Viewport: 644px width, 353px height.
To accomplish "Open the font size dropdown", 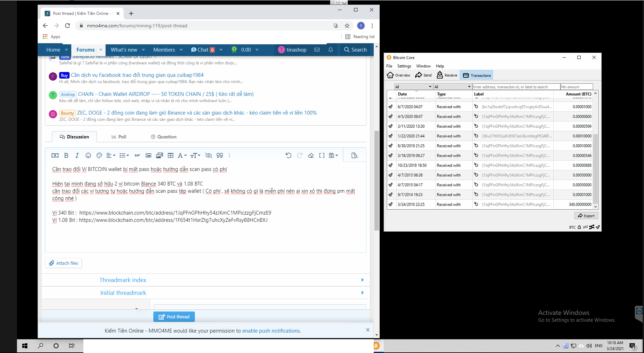I will 195,156.
